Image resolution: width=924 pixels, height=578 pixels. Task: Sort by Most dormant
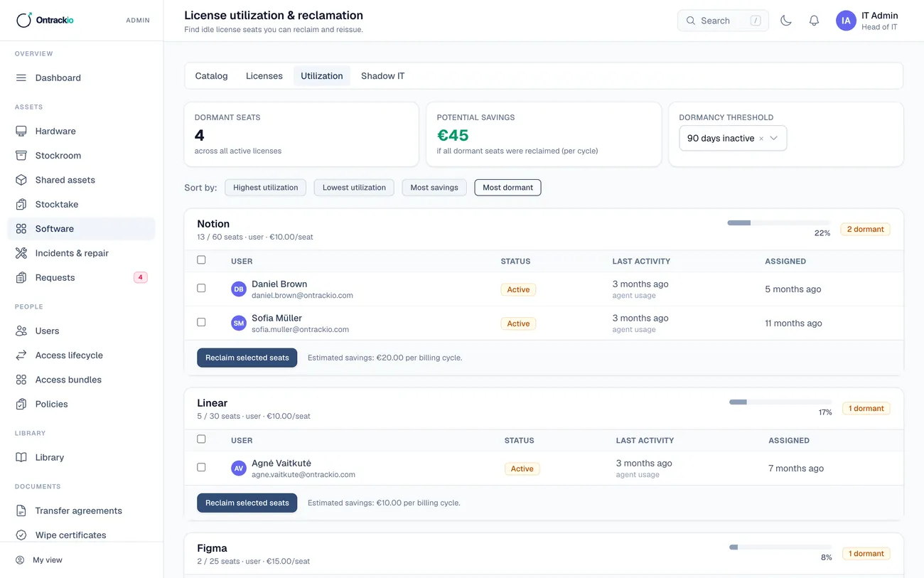(507, 188)
